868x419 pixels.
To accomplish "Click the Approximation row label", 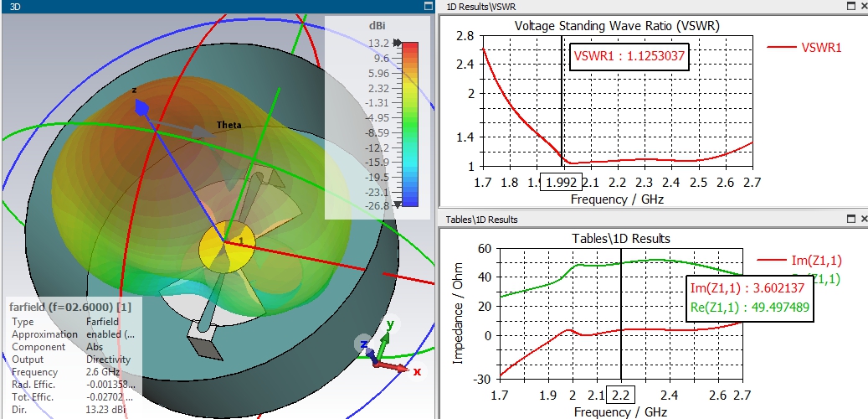I will (45, 334).
